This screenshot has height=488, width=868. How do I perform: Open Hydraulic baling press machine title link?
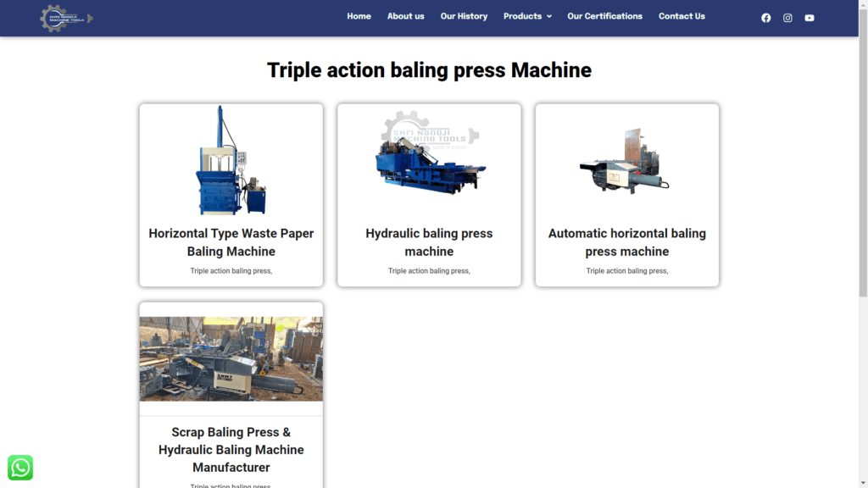click(429, 242)
